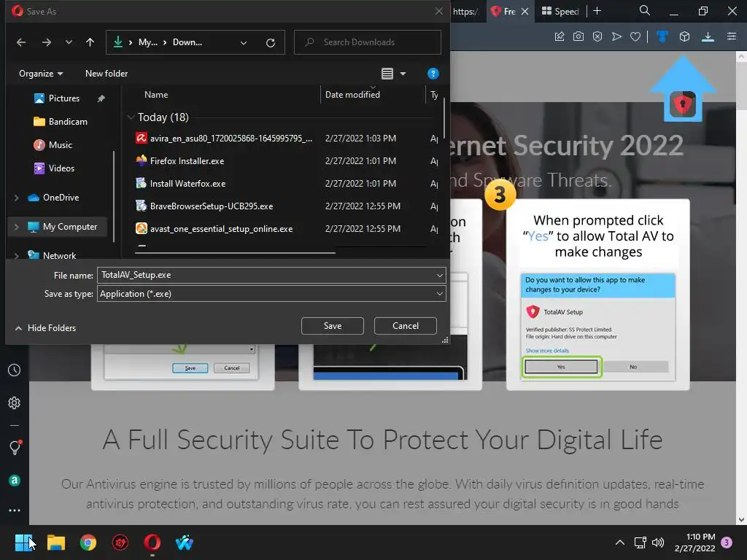Go up one folder level
The width and height of the screenshot is (747, 560).
90,42
